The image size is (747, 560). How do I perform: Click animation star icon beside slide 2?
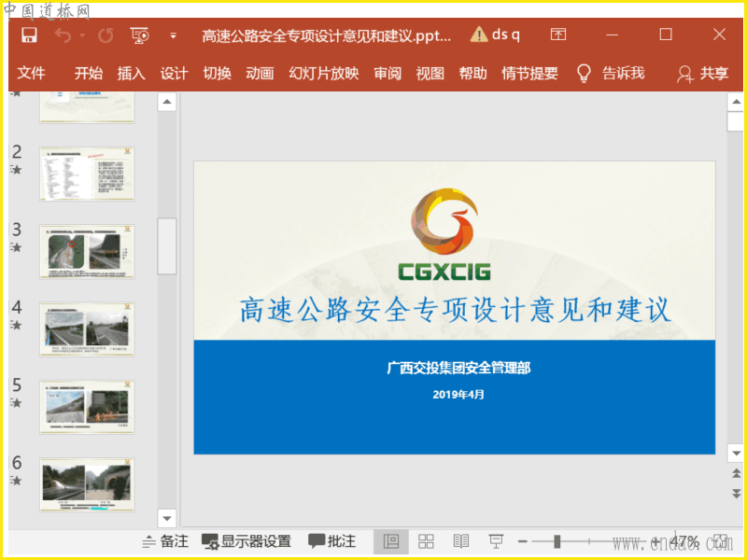click(16, 170)
